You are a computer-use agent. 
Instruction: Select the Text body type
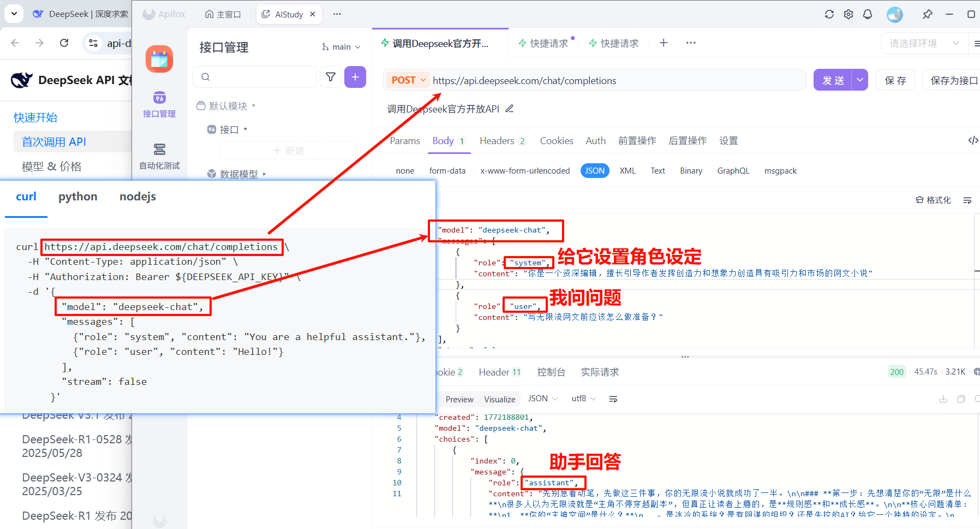tap(658, 171)
